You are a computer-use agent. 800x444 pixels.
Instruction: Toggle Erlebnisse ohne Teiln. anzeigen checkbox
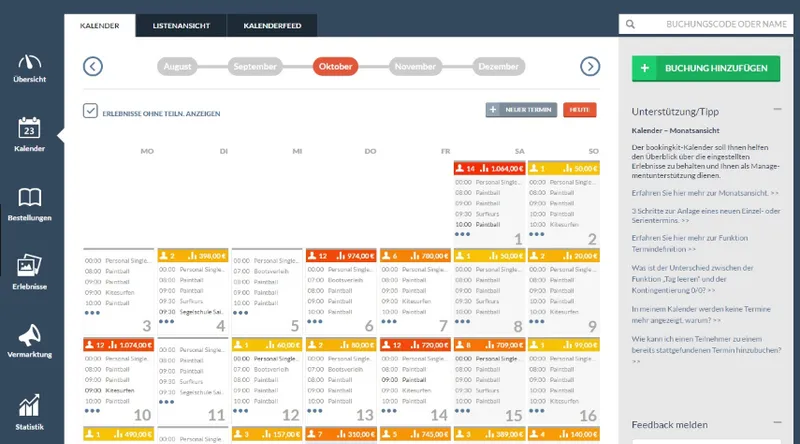click(90, 111)
